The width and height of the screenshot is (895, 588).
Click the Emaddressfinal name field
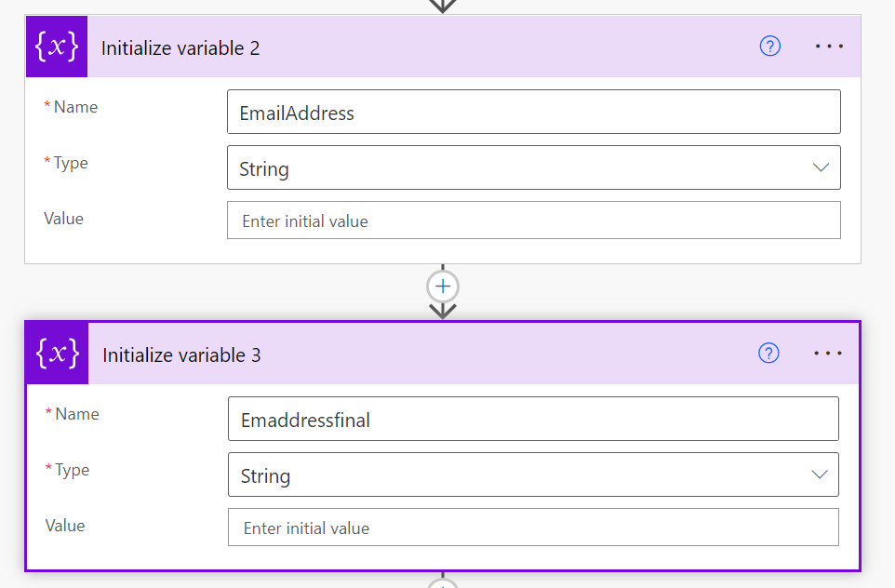point(533,420)
